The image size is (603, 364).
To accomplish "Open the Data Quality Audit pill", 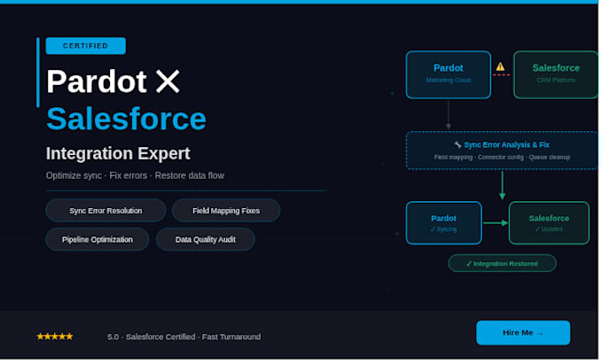I will coord(206,239).
